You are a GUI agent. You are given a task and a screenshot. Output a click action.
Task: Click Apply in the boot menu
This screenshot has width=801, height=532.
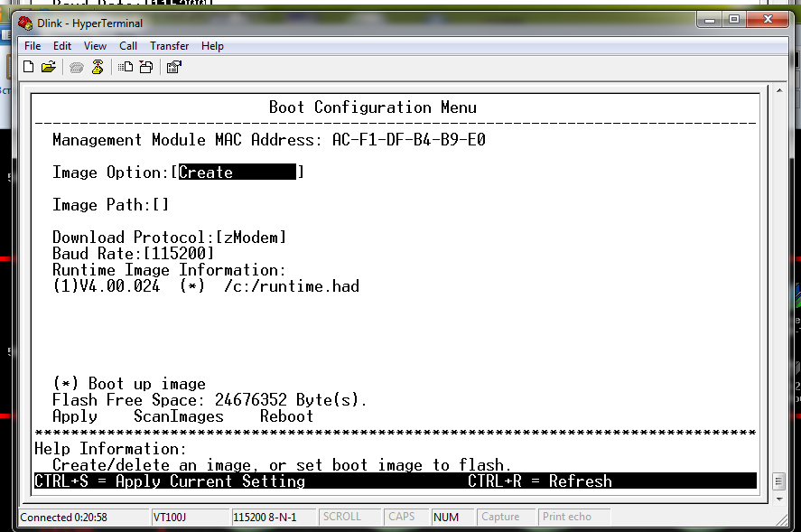[75, 416]
